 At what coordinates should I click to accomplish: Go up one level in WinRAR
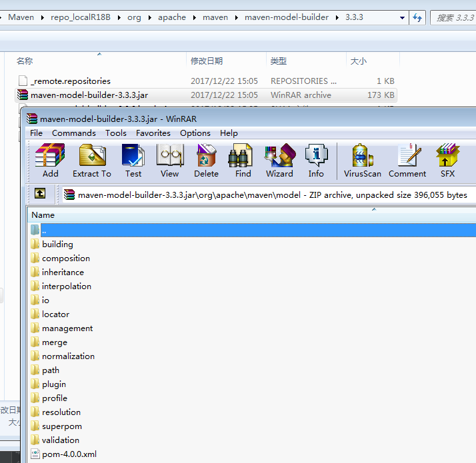coord(40,193)
